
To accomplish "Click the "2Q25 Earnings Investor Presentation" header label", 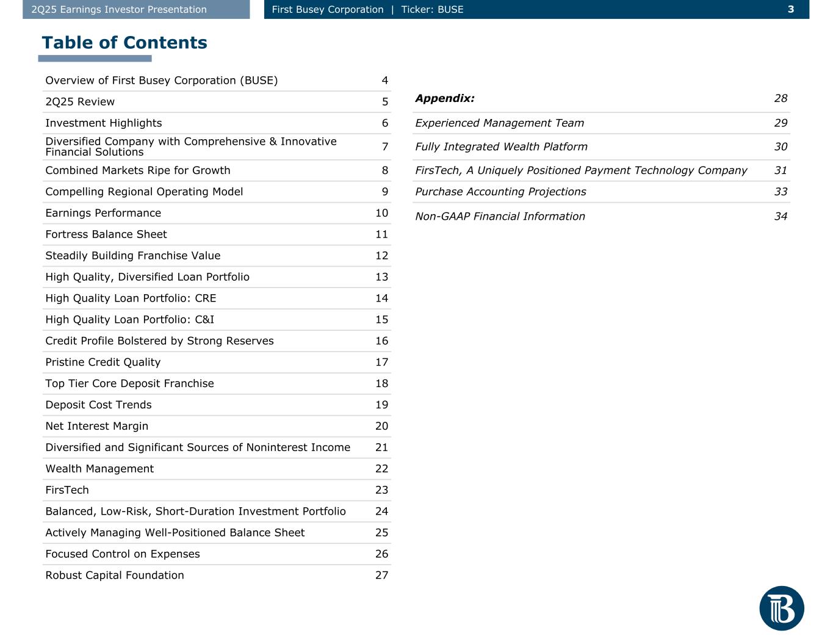I will point(119,9).
